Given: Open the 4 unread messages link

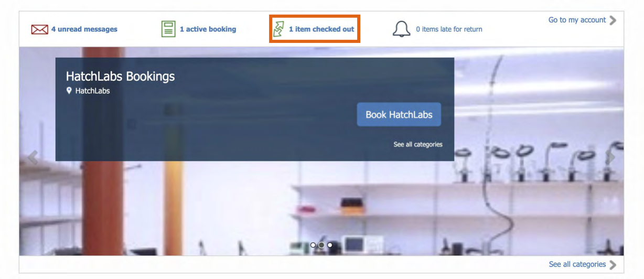Looking at the screenshot, I should 84,29.
